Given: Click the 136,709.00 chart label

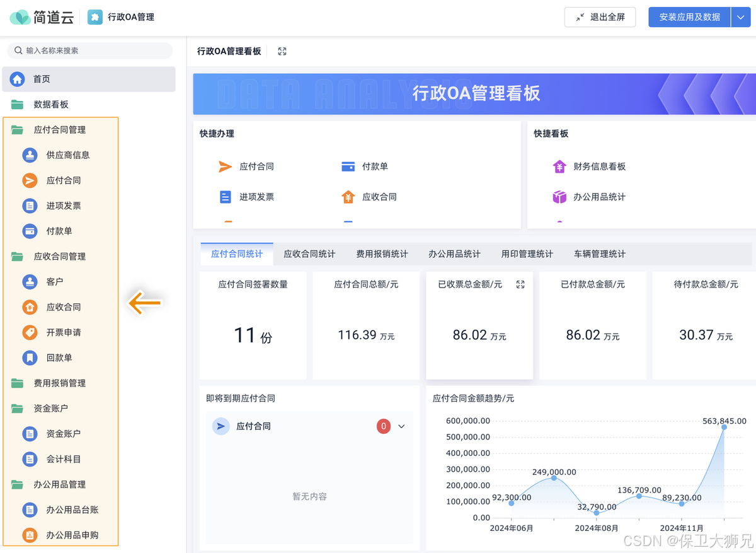Looking at the screenshot, I should click(x=639, y=490).
